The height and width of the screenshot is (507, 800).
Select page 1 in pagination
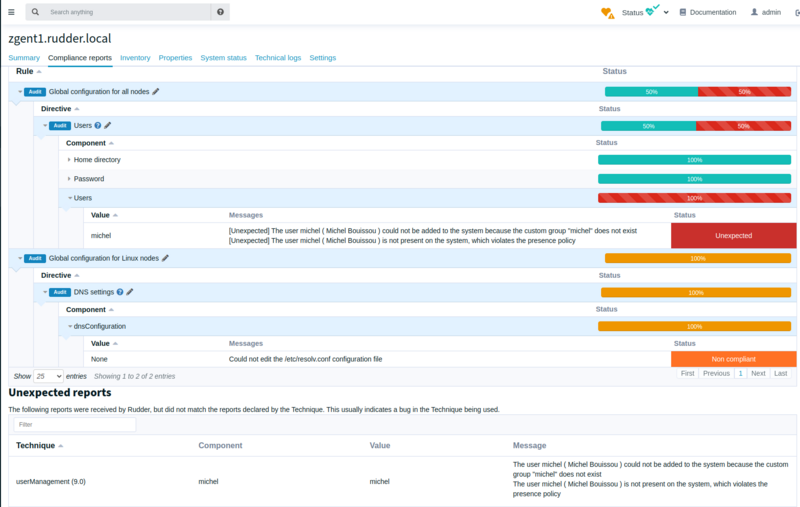point(740,373)
